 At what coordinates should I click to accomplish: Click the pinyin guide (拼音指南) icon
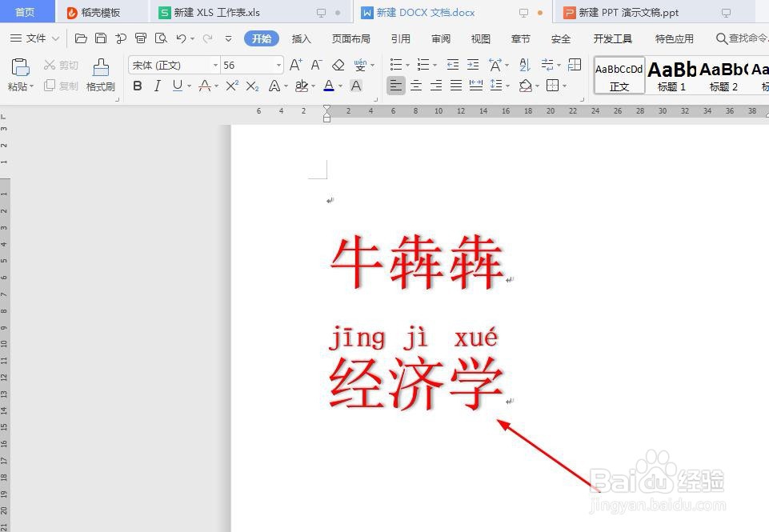(362, 65)
